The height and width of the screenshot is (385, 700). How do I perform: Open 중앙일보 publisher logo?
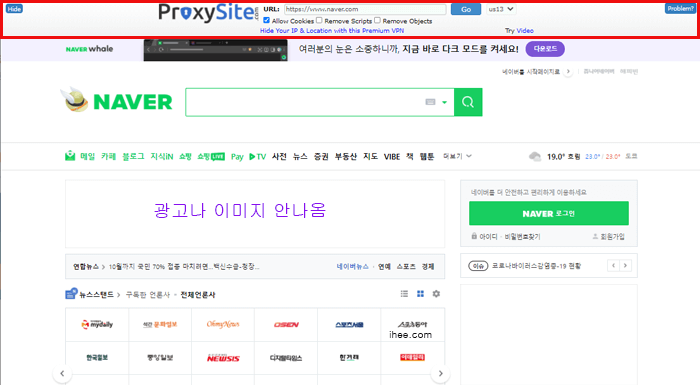tap(160, 358)
